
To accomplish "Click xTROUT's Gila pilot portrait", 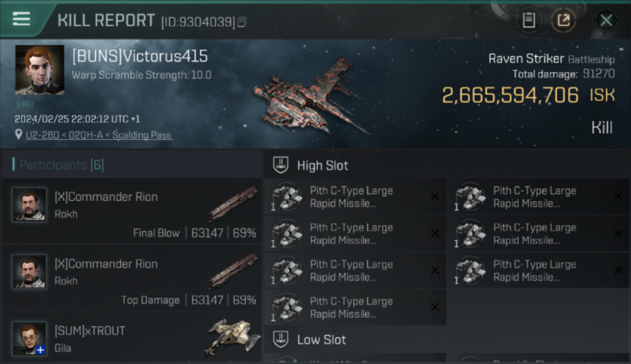I will click(x=30, y=338).
